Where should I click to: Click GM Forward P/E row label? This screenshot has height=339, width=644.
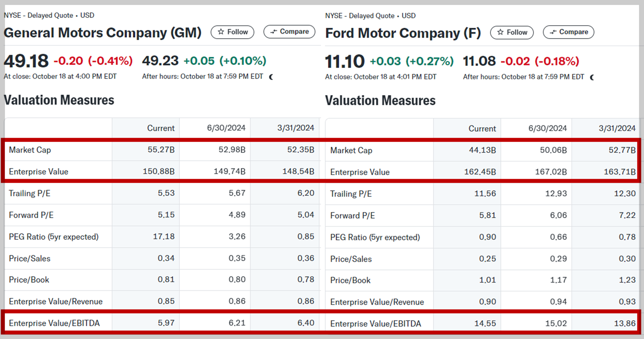pyautogui.click(x=31, y=215)
